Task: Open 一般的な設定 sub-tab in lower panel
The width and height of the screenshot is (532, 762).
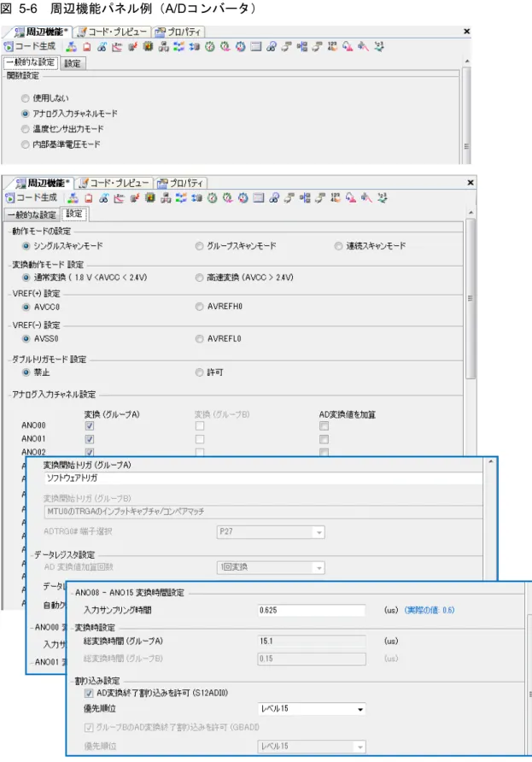Action: (32, 214)
